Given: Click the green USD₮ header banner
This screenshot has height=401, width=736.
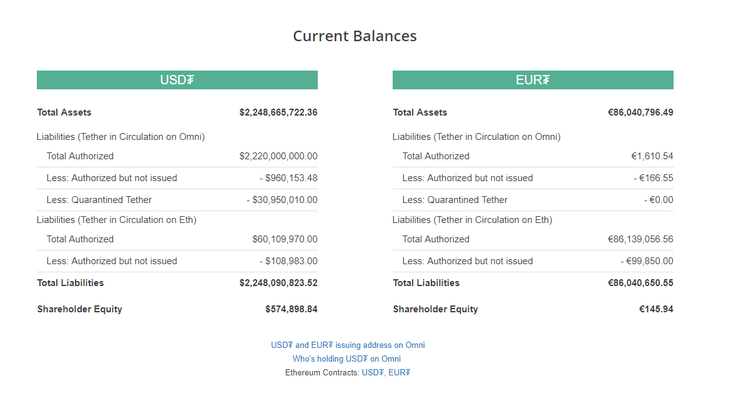Looking at the screenshot, I should 177,80.
